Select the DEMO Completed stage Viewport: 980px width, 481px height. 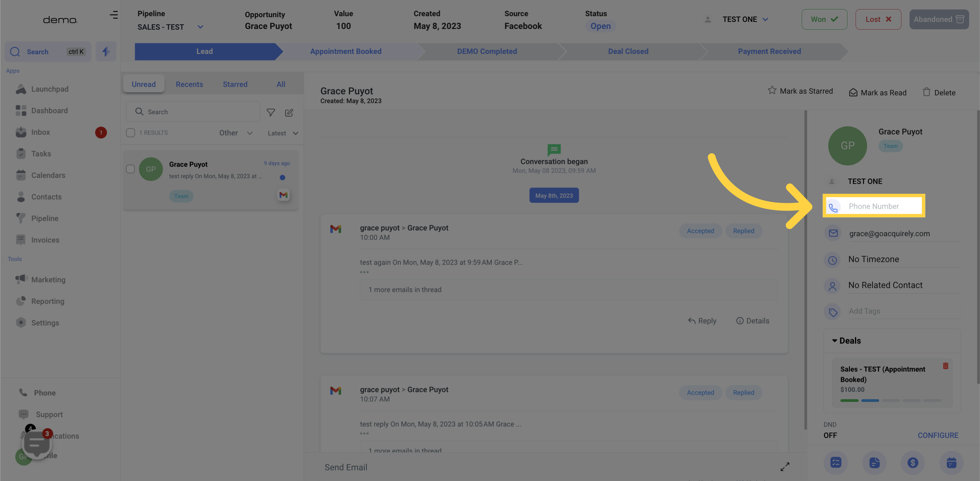(x=487, y=51)
